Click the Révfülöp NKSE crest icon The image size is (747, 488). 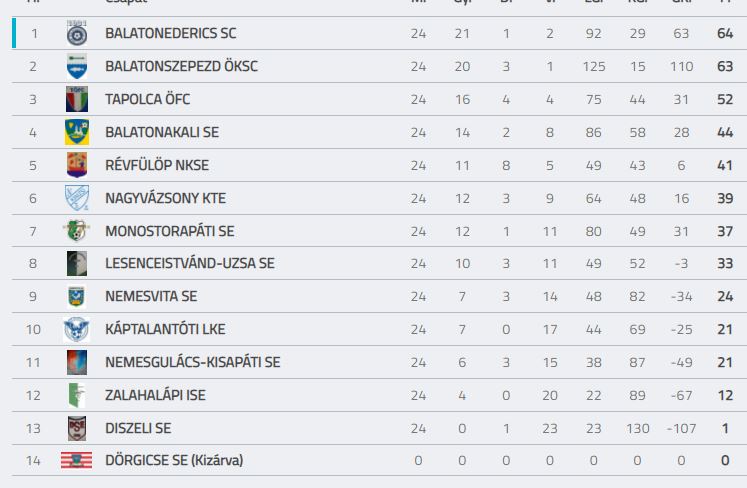coord(77,165)
